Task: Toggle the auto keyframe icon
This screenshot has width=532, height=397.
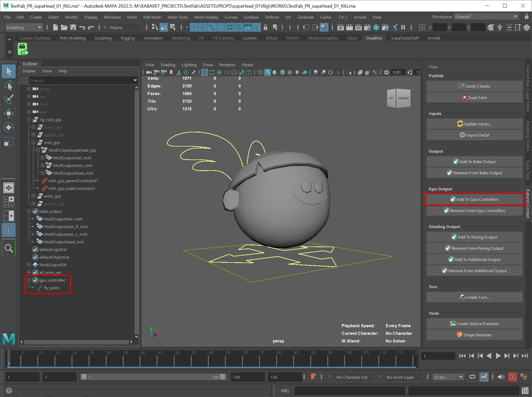Action: [513, 377]
